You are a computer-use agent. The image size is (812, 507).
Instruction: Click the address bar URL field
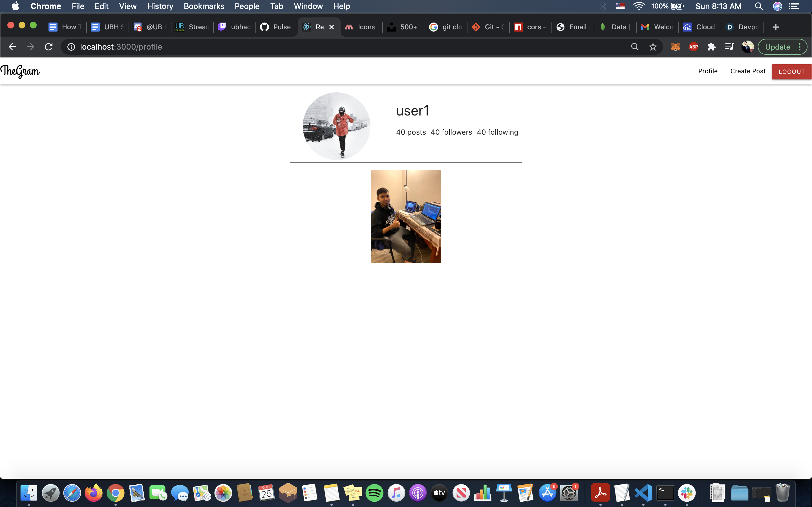302,47
